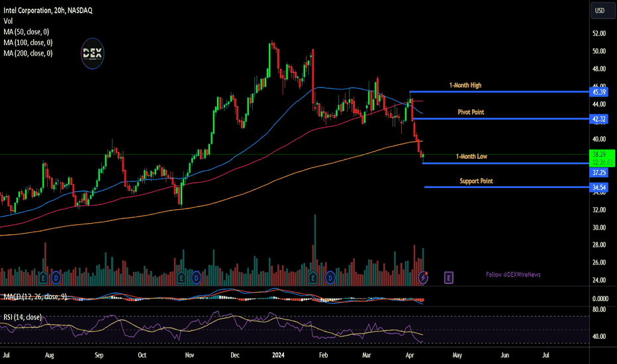Click the 0.0000 MACD axis value
This screenshot has width=617, height=364.
(x=600, y=298)
